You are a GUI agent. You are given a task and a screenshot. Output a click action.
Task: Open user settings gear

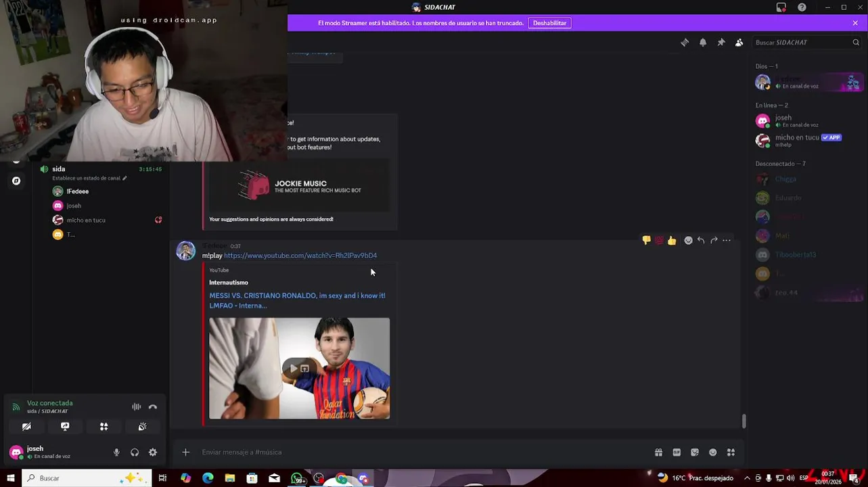[153, 453]
